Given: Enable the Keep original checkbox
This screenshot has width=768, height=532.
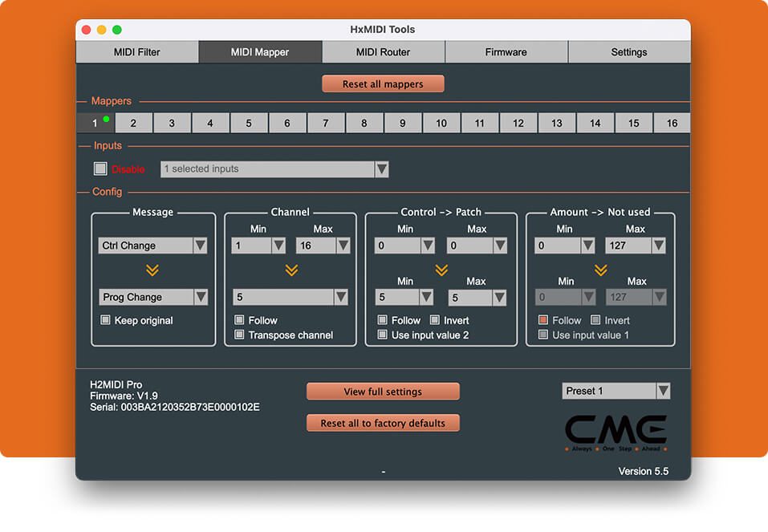Looking at the screenshot, I should (x=105, y=320).
